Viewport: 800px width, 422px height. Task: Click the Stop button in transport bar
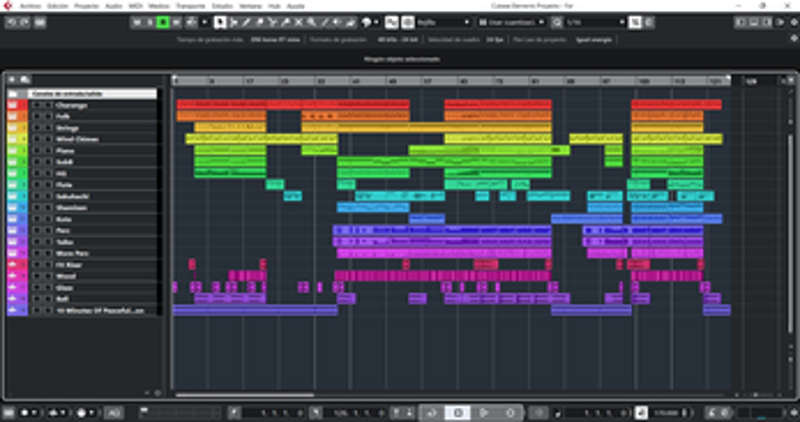[459, 412]
